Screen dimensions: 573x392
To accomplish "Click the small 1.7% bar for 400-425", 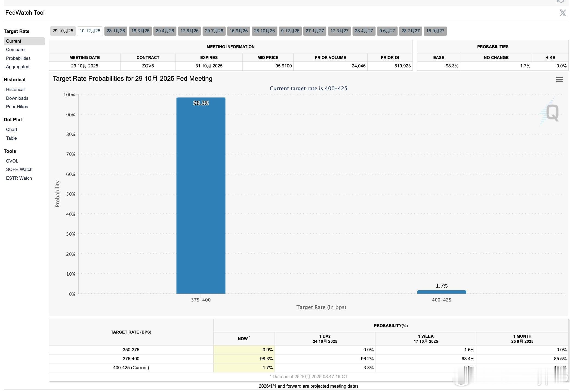I will click(x=441, y=292).
